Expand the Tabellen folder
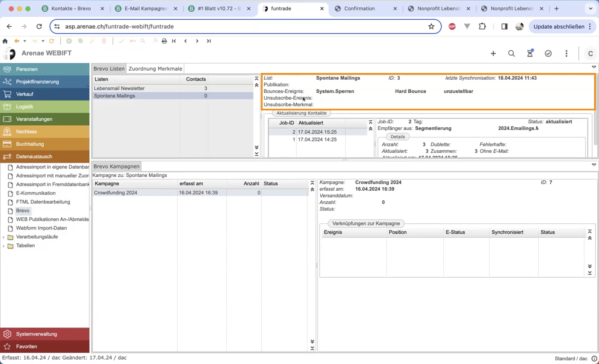599x364 pixels. pos(4,246)
